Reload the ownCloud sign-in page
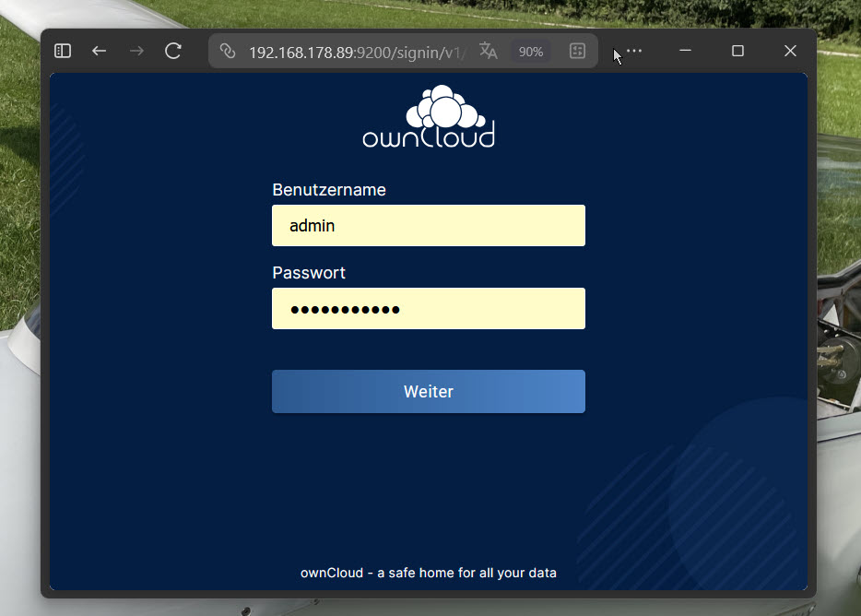The height and width of the screenshot is (616, 861). click(173, 52)
